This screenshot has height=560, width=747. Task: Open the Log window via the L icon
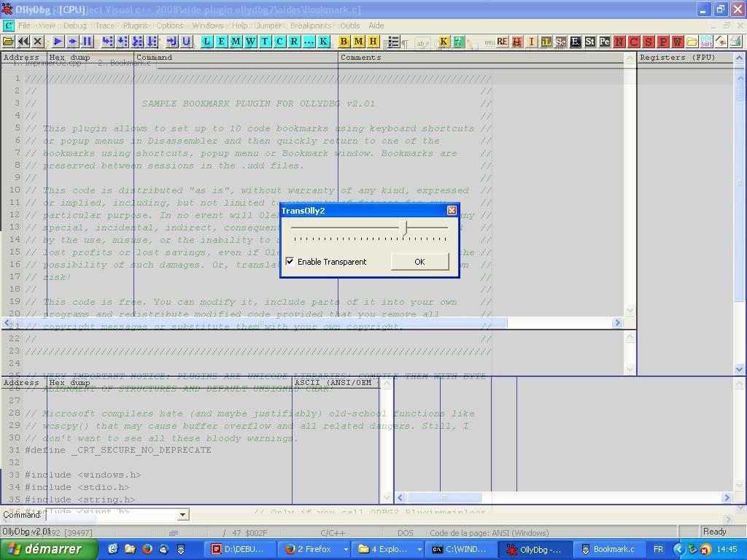tap(206, 42)
